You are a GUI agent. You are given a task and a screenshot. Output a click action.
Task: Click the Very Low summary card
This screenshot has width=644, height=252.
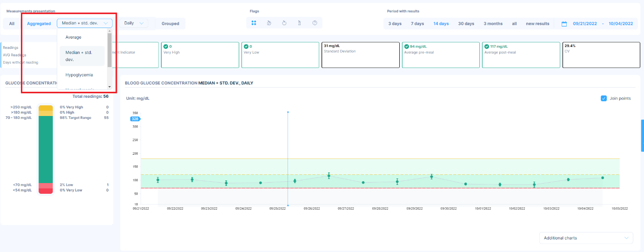coord(280,55)
